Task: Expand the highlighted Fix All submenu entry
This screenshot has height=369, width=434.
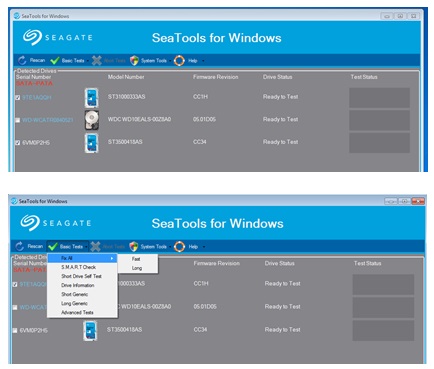Action: [x=82, y=258]
